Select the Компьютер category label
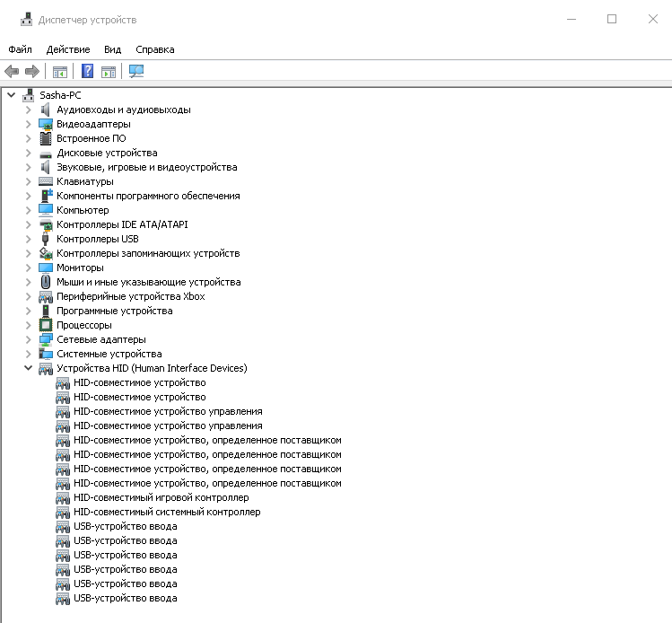672x623 pixels. coord(83,210)
